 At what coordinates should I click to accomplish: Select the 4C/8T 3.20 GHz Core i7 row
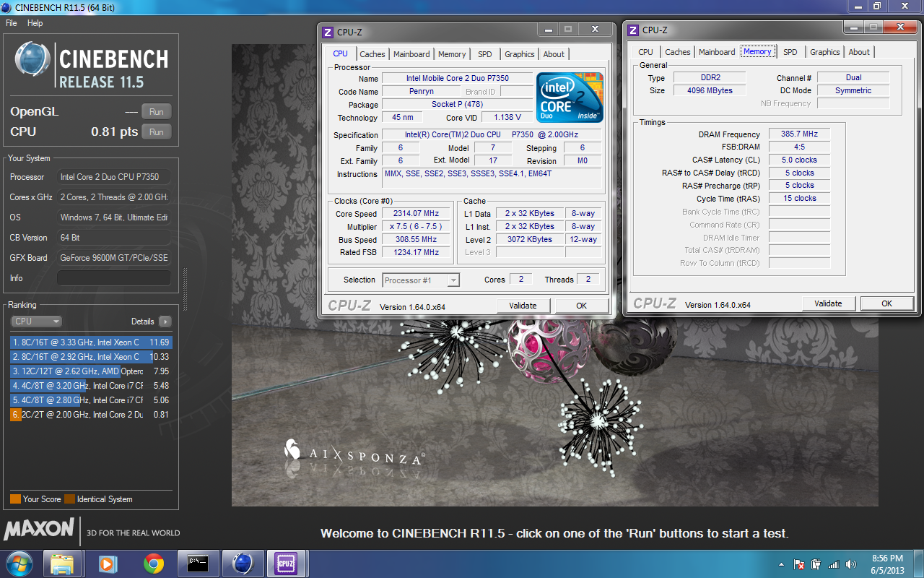(92, 386)
